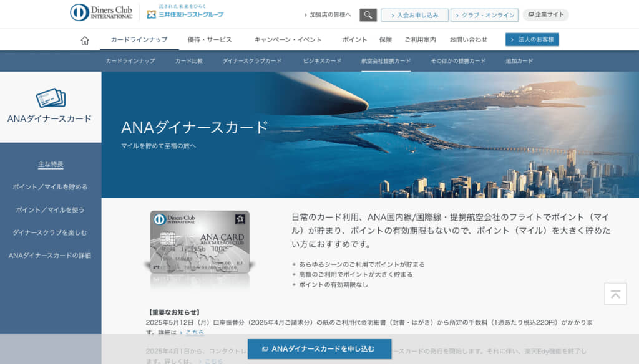639x364 pixels.
Task: Open クラブ・オンライン button
Action: pyautogui.click(x=484, y=15)
